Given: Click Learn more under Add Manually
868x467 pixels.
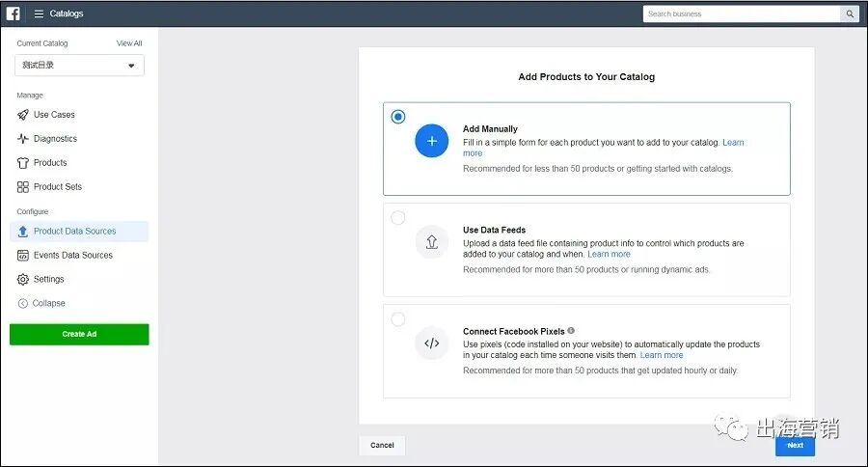Looking at the screenshot, I should coord(734,143).
